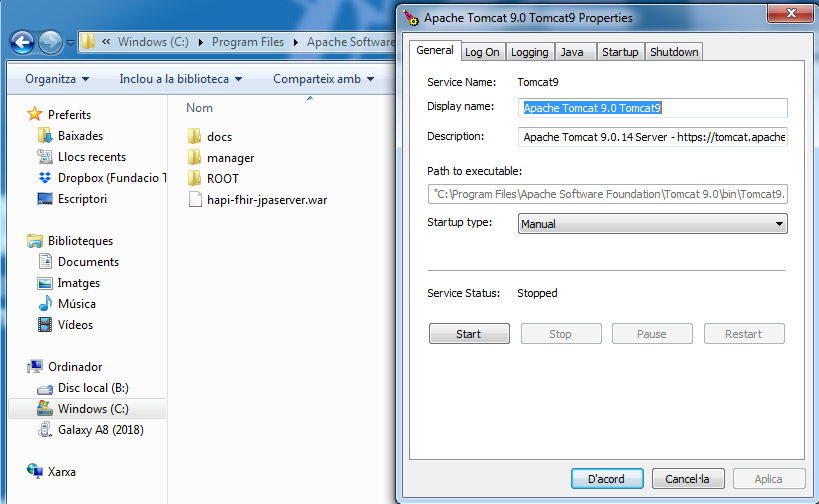Click the Cancel·la button

click(x=688, y=479)
